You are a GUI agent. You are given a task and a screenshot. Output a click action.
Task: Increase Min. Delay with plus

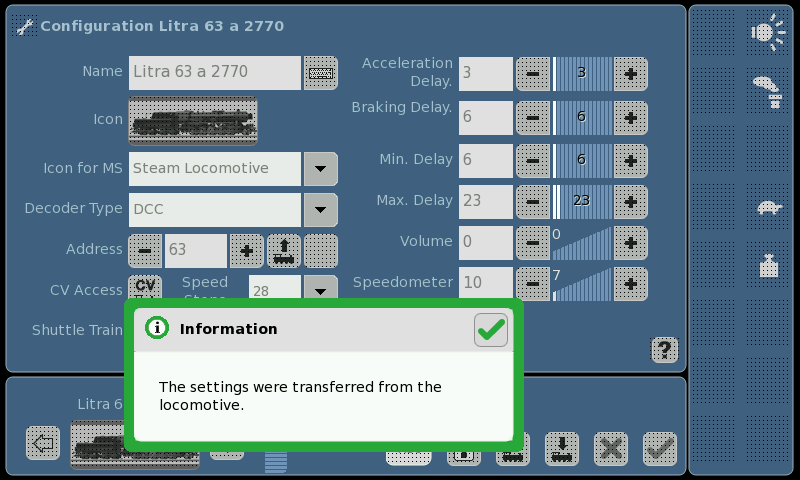click(631, 161)
